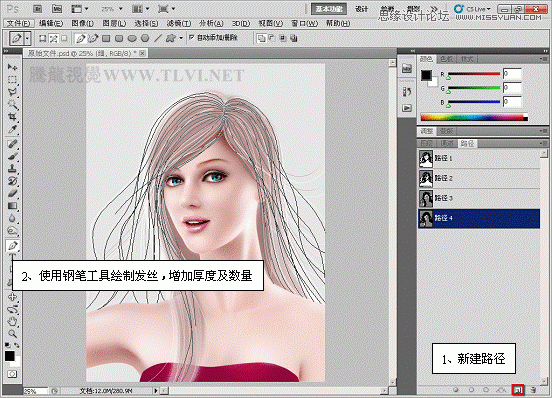
Task: Select the History Brush tool
Action: tap(12, 181)
